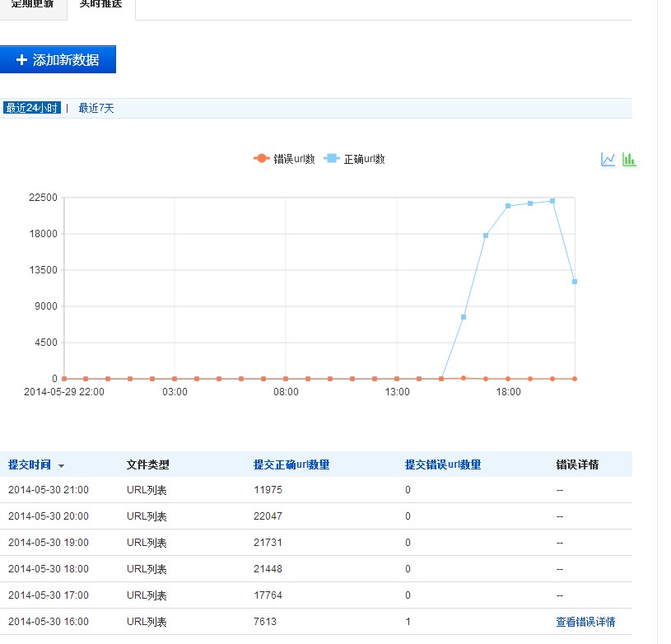Select 最近24小时 time range

coord(32,108)
